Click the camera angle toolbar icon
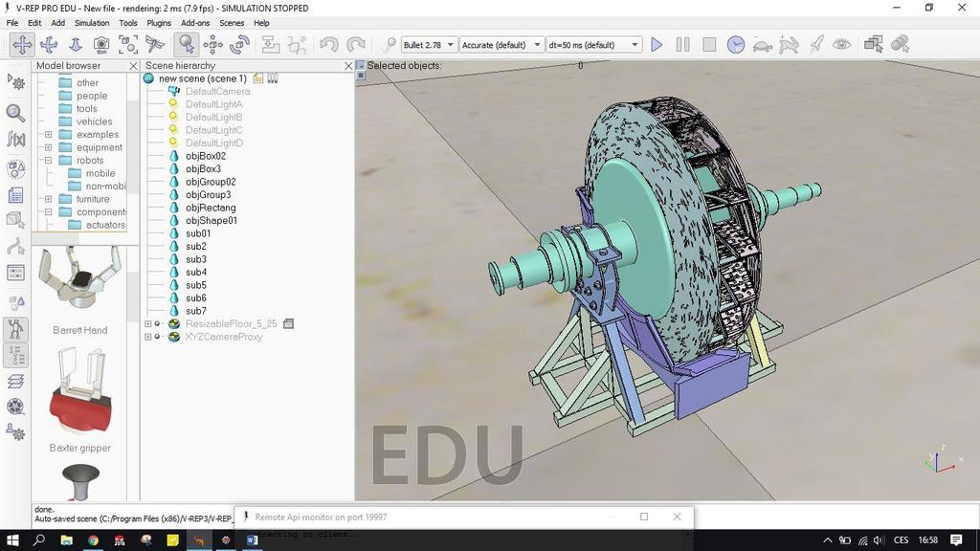This screenshot has height=551, width=980. click(x=101, y=44)
